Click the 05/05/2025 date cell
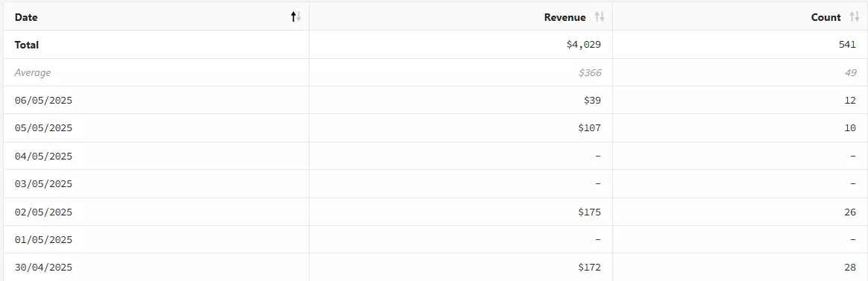This screenshot has height=281, width=868. click(x=43, y=128)
